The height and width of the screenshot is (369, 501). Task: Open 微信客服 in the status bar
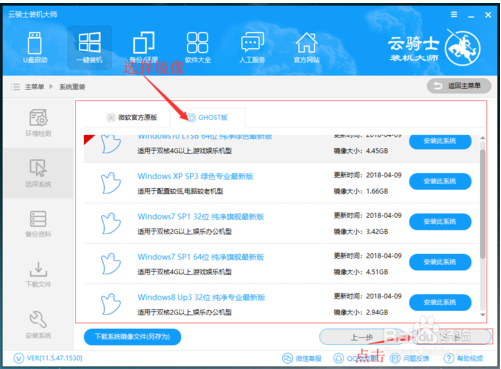click(x=302, y=358)
